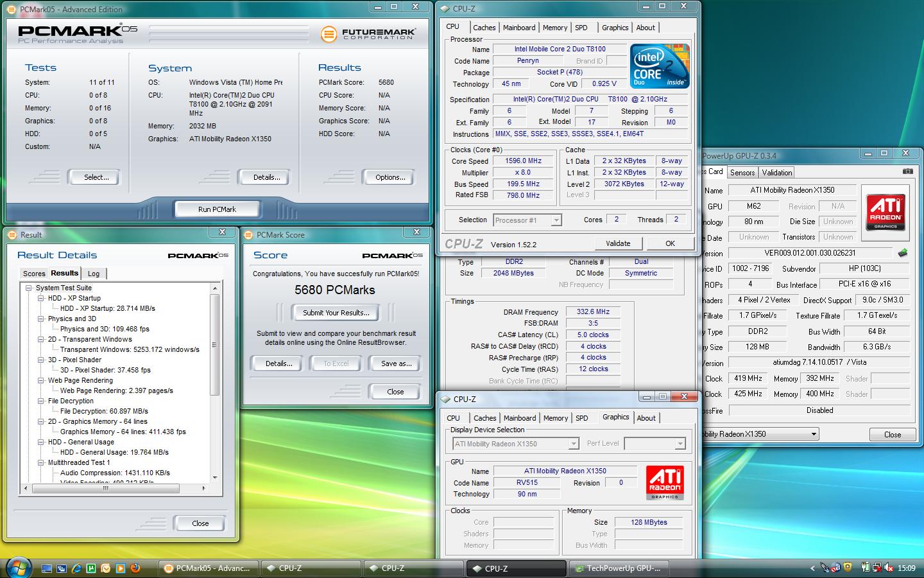Switch to Scores tab in Result Details
924x578 pixels.
[34, 274]
